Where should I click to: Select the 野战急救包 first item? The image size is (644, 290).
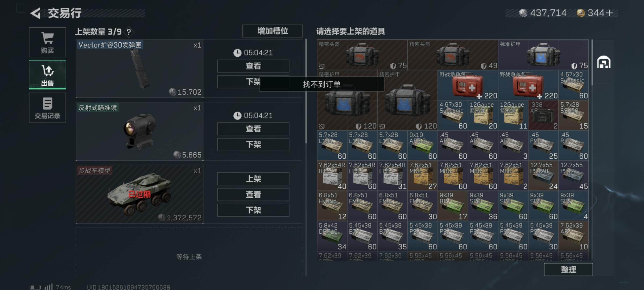(x=468, y=85)
